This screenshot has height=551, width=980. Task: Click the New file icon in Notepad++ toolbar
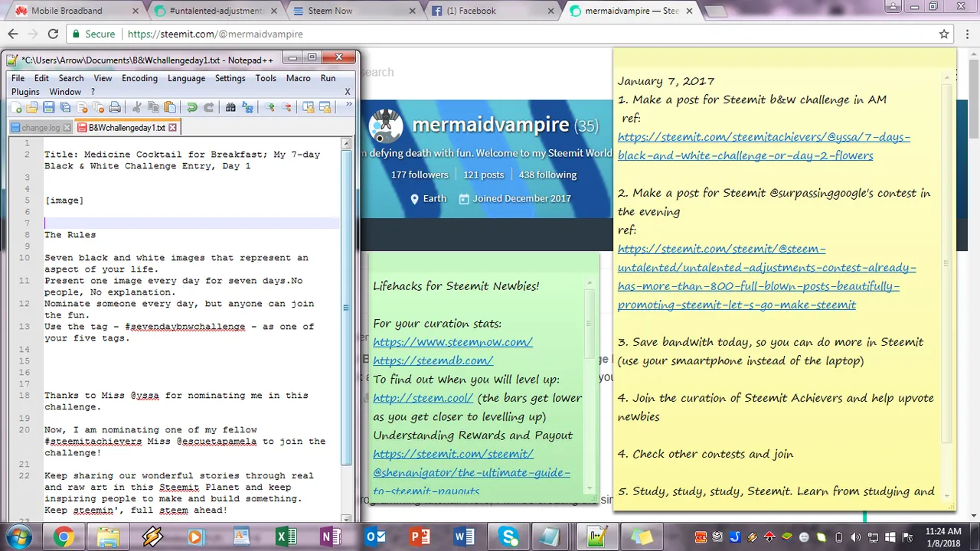click(x=15, y=108)
